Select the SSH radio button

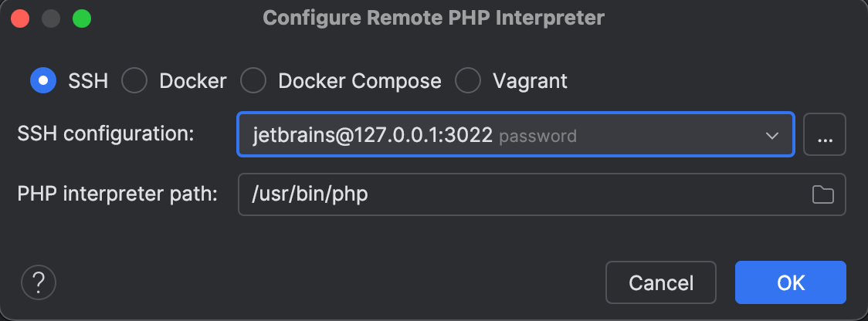click(x=43, y=81)
